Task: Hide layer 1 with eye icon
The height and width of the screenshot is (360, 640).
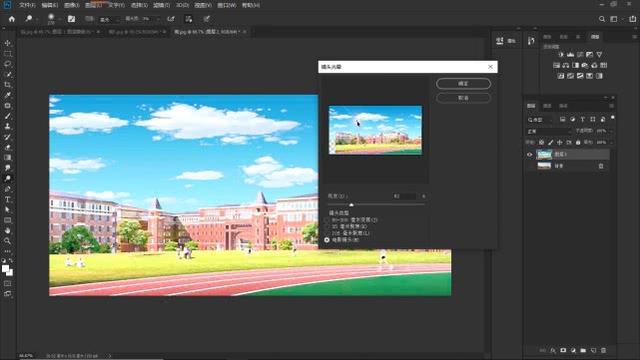Action: pyautogui.click(x=529, y=155)
